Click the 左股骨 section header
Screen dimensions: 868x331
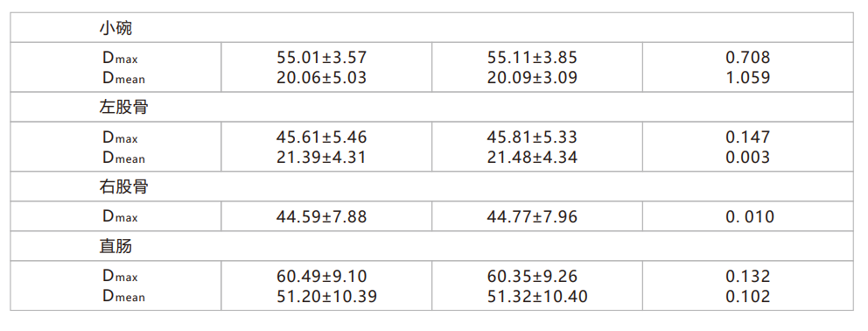pos(123,107)
